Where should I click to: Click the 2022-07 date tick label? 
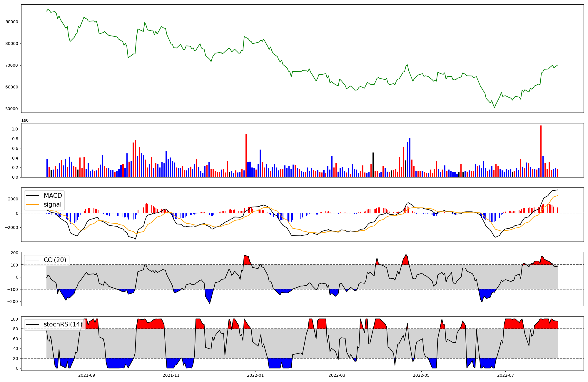pos(505,375)
